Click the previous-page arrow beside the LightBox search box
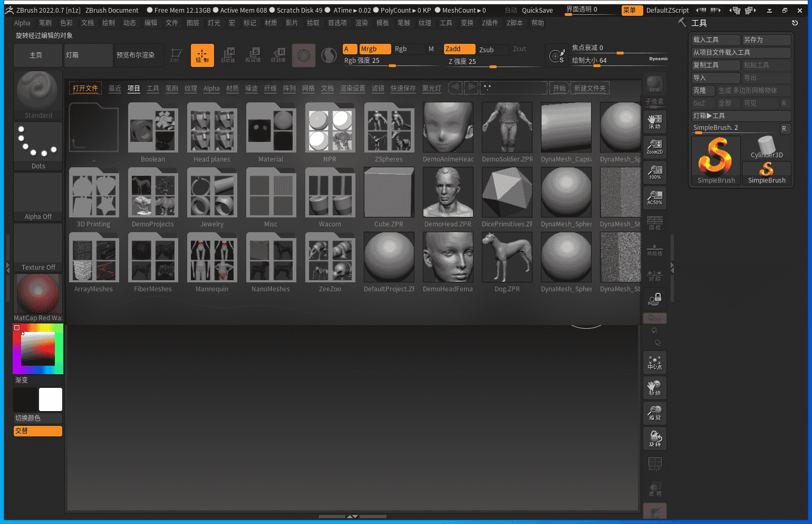 coord(455,88)
